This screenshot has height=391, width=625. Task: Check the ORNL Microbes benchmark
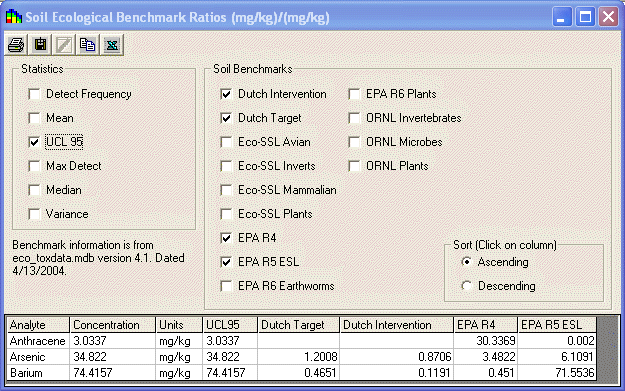(354, 142)
